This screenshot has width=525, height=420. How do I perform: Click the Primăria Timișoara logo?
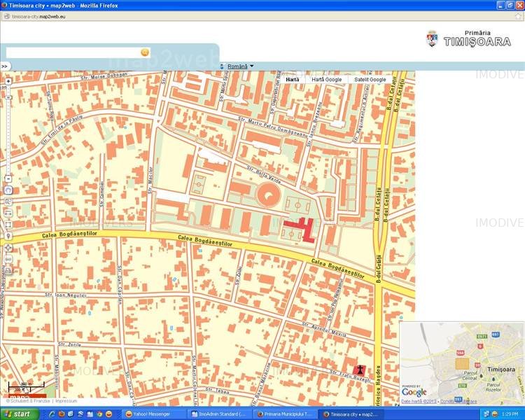point(469,38)
